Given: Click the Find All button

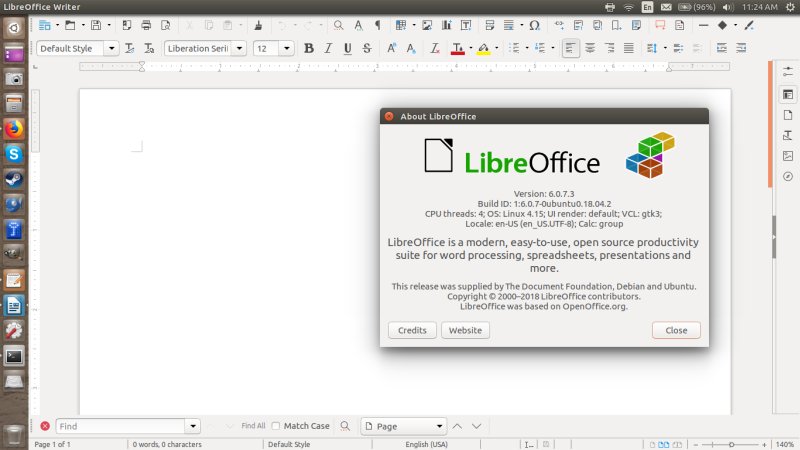Looking at the screenshot, I should tap(253, 426).
